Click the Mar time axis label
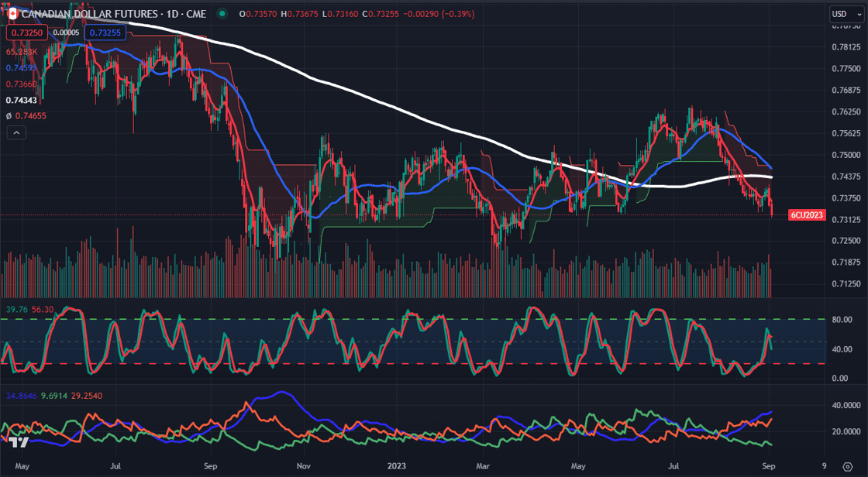 [484, 466]
